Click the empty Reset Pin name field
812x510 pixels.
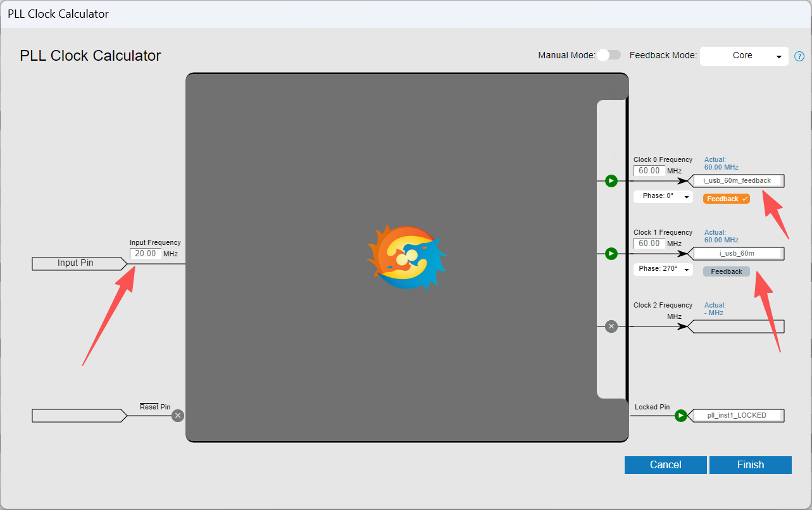point(80,416)
